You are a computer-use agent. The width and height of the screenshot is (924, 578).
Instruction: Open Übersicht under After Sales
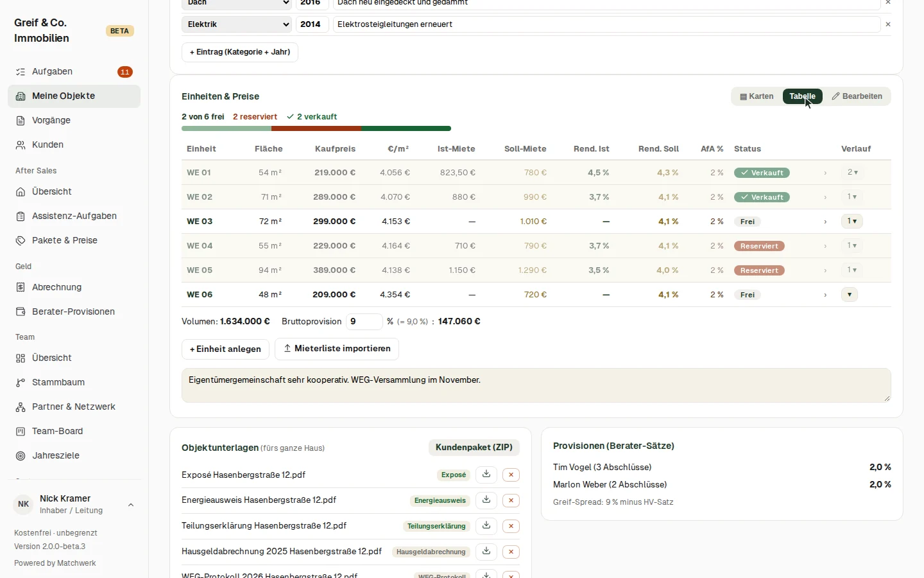pos(74,192)
